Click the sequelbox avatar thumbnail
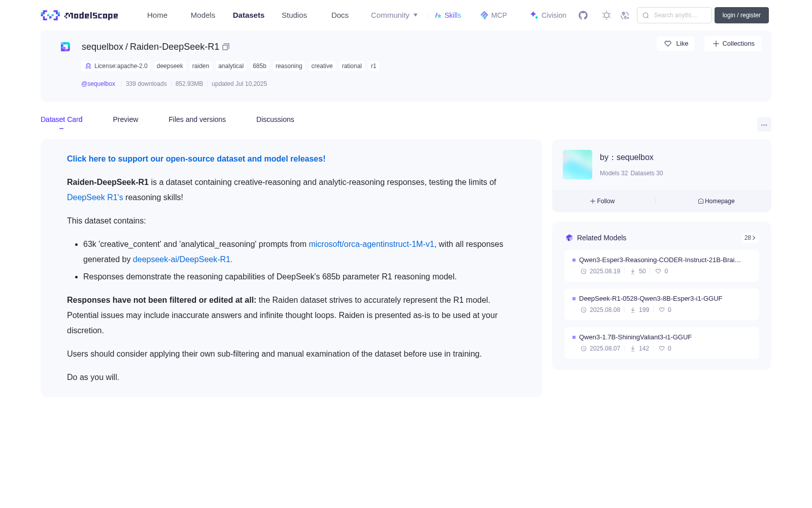The height and width of the screenshot is (508, 812). point(578,165)
